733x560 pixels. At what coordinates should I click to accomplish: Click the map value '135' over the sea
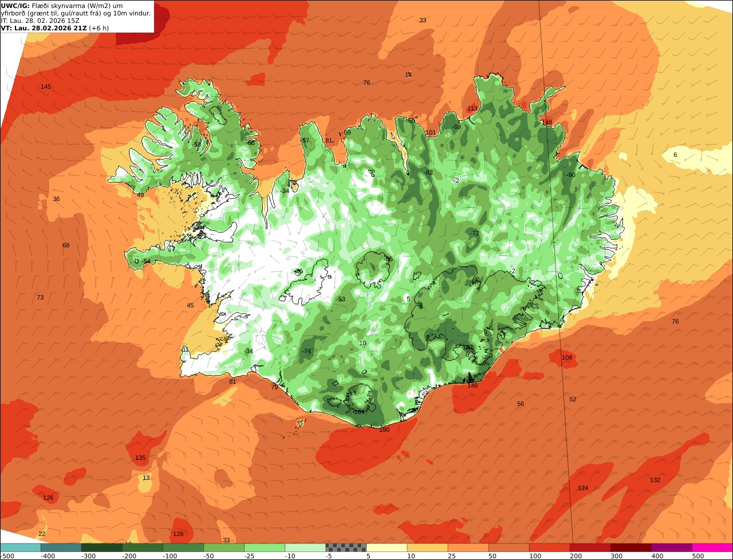140,458
